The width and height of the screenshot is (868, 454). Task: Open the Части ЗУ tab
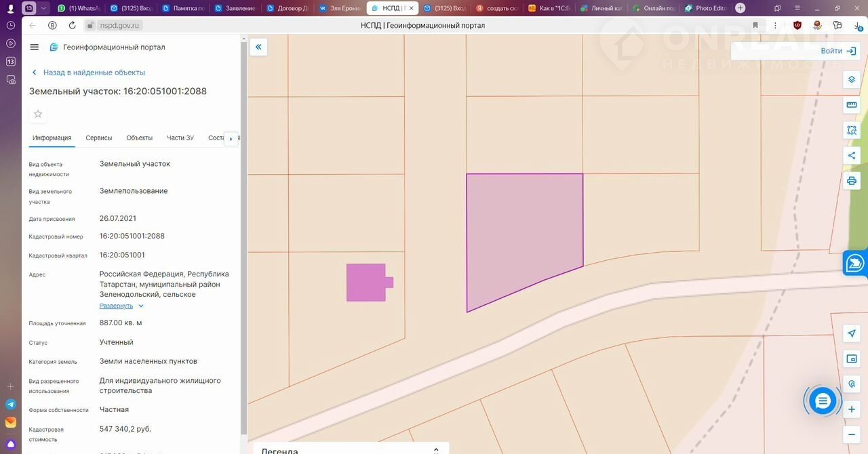[180, 138]
